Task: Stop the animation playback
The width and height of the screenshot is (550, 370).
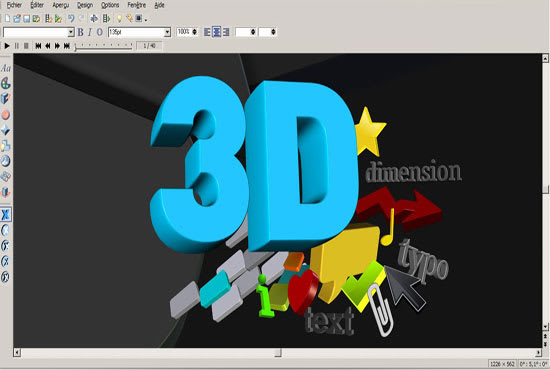Action: pos(26,46)
